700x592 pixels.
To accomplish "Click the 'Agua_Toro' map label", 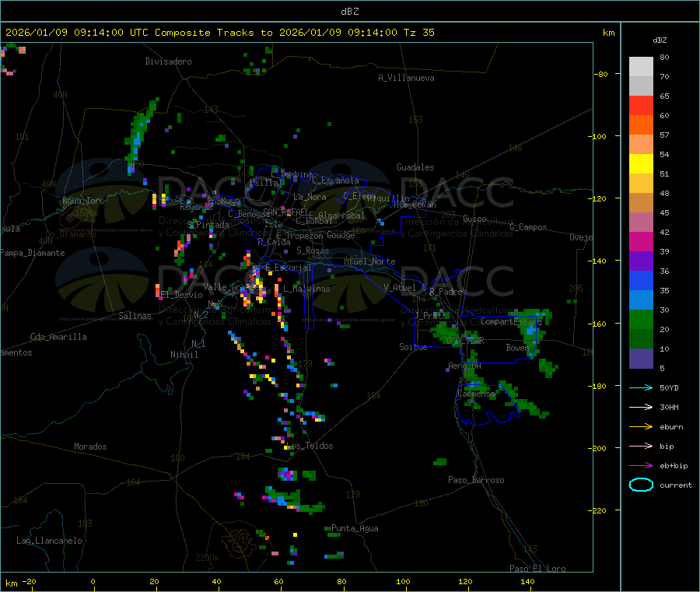I will (x=83, y=201).
